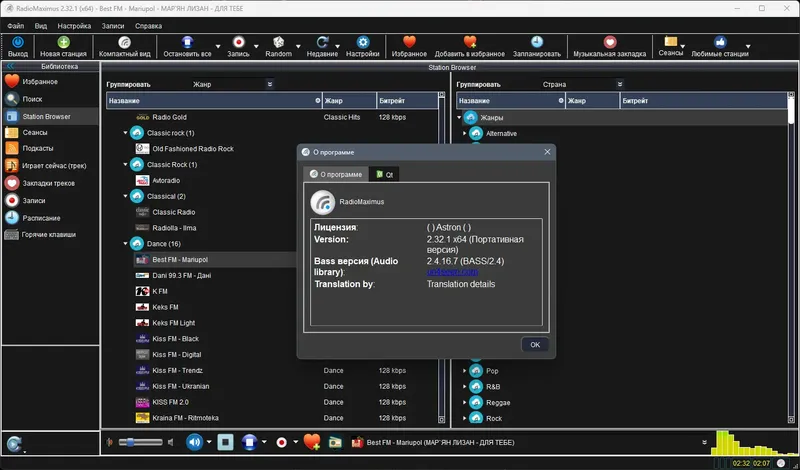The image size is (800, 470).
Task: Open right Группировать Страна combo box
Action: click(583, 84)
